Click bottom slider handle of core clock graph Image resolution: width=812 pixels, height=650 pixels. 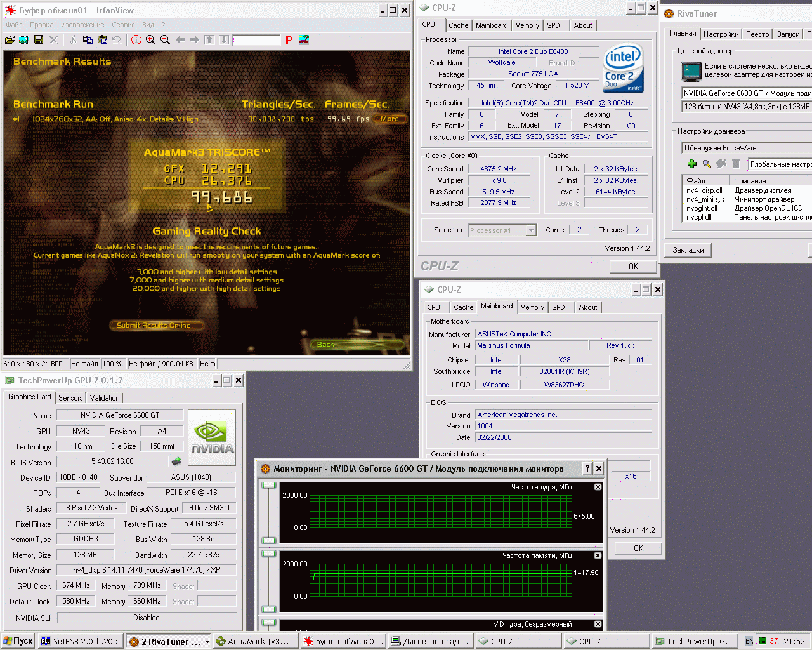pyautogui.click(x=269, y=540)
